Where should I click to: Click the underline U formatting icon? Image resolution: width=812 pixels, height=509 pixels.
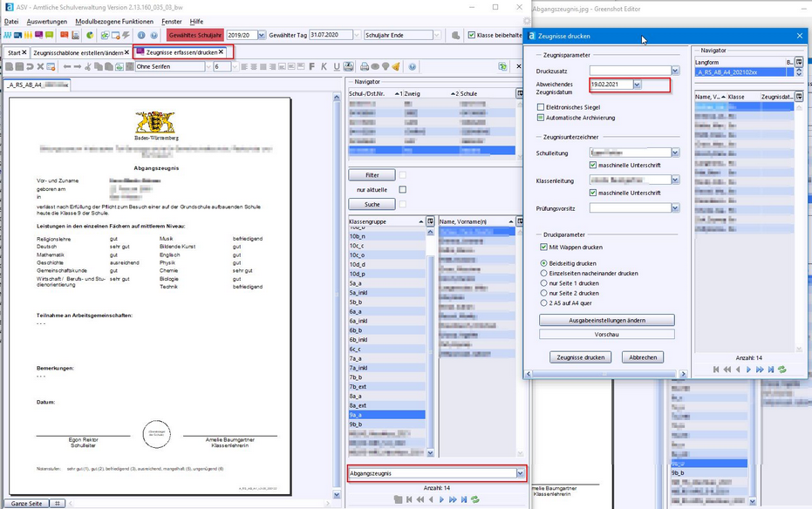336,67
